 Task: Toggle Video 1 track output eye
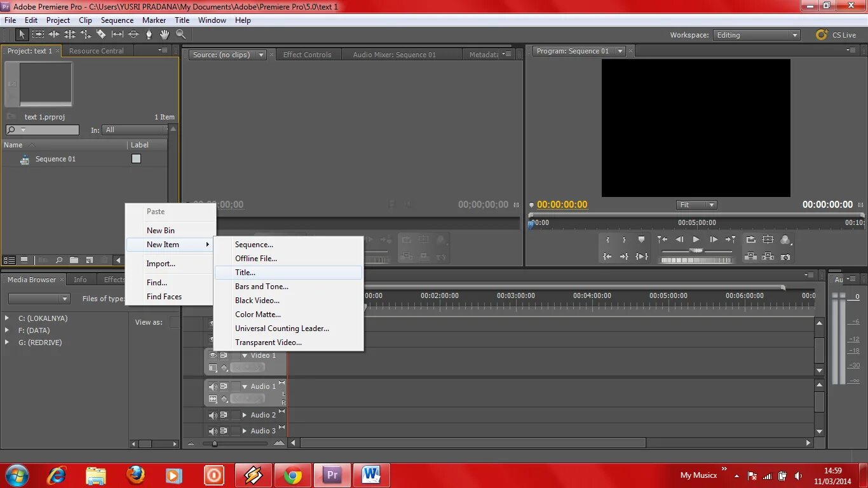[x=213, y=355]
